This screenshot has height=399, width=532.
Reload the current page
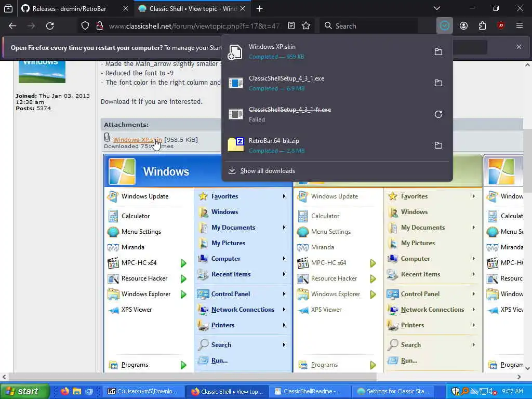tap(50, 26)
